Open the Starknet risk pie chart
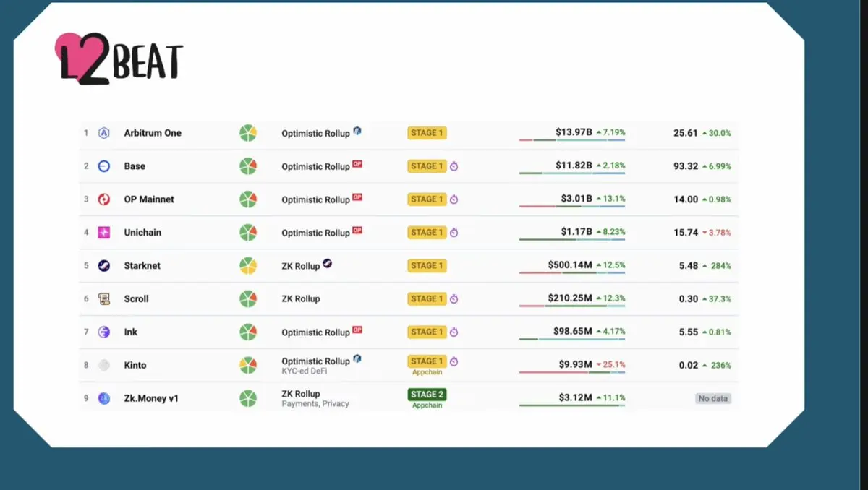 248,266
